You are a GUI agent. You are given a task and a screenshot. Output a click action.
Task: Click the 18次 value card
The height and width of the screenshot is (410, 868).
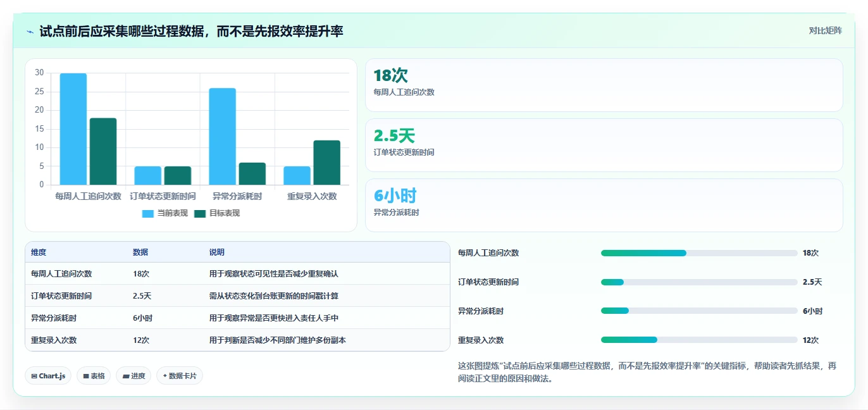(604, 85)
